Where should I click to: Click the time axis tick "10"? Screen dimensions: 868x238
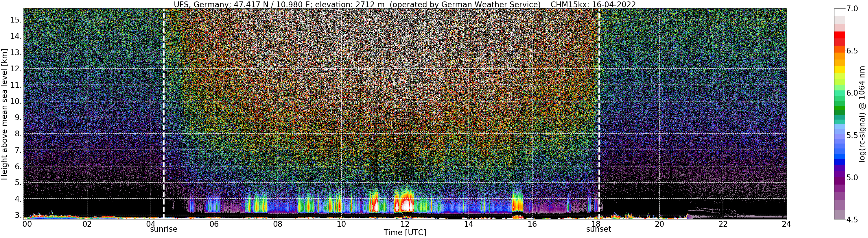341,224
